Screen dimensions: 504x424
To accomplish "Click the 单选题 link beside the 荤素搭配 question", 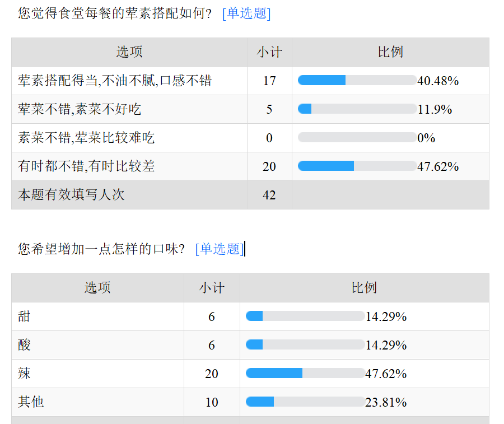I will [246, 13].
